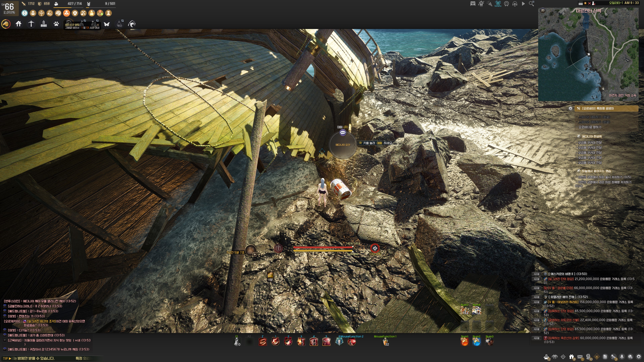Screen dimensions: 644x362
Task: Toggle minimap 2D view mode
Action: click(543, 10)
